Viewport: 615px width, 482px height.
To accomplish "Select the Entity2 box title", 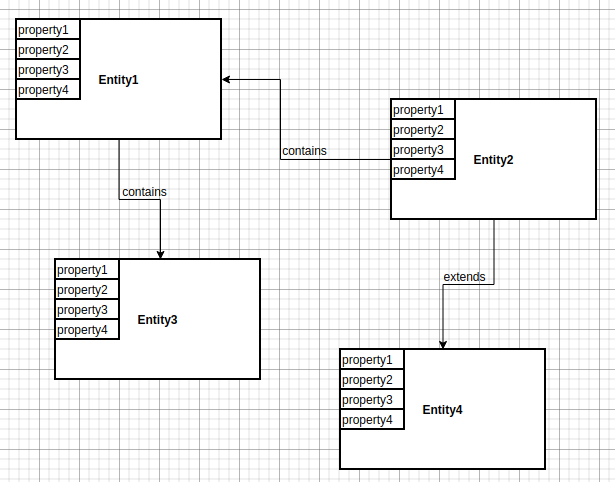I will 493,160.
